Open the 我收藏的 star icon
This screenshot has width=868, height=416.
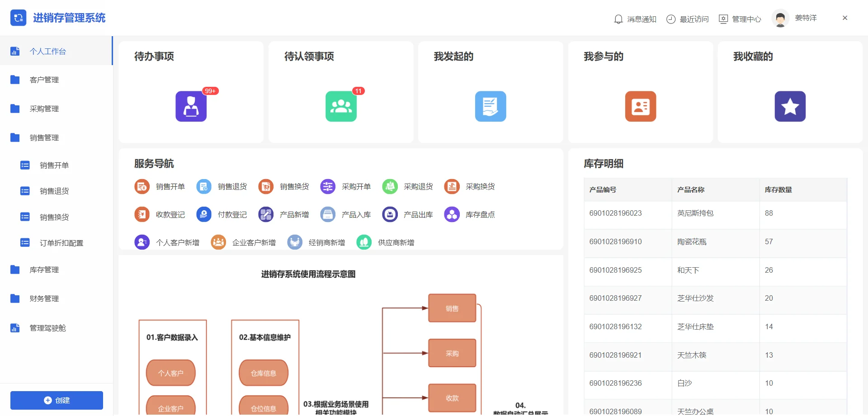coord(790,106)
